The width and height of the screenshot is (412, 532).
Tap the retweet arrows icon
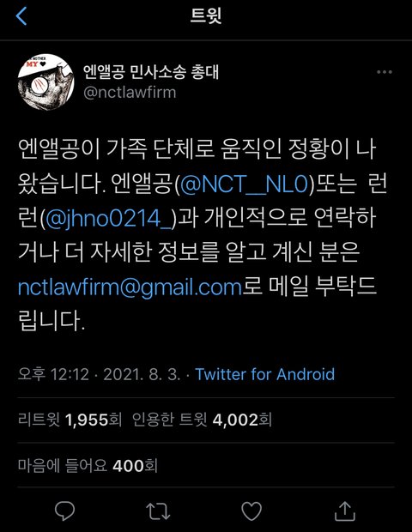tap(158, 511)
